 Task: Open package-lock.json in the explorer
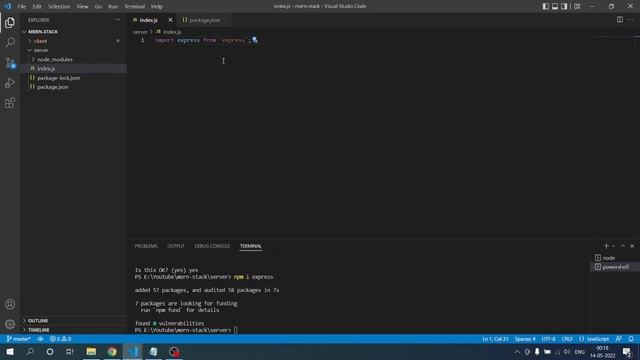pyautogui.click(x=73, y=78)
